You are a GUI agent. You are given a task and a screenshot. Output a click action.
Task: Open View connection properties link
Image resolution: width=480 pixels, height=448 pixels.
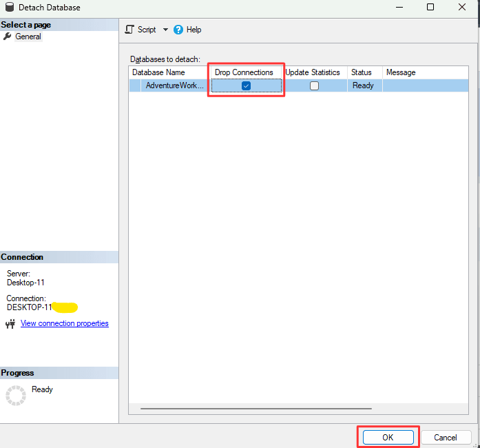coord(64,323)
